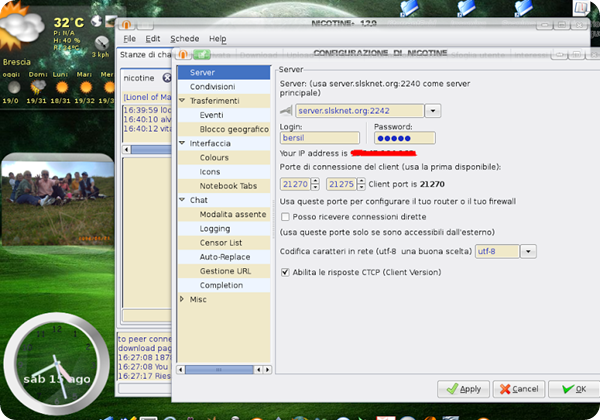Select Censor List settings item
Image resolution: width=600 pixels, height=420 pixels.
(224, 243)
